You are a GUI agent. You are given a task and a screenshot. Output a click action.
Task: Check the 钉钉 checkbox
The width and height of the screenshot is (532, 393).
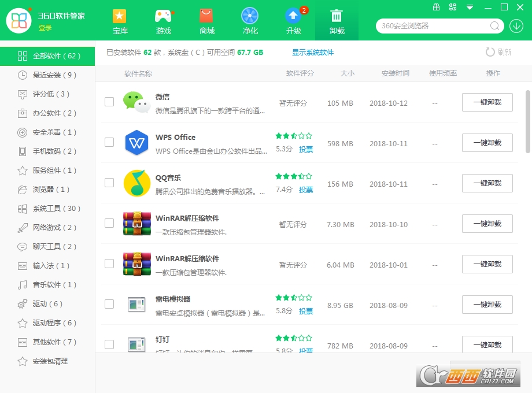point(109,344)
